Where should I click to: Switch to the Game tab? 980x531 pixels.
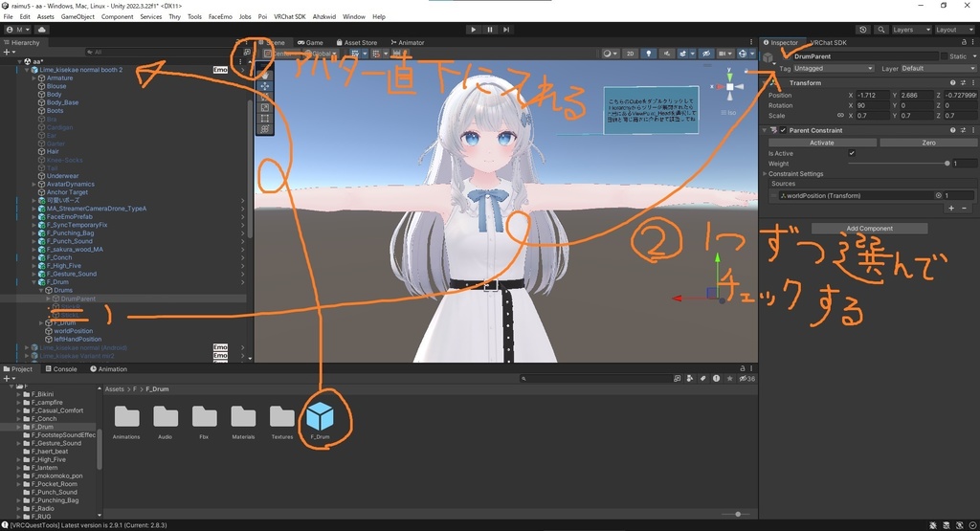point(309,42)
